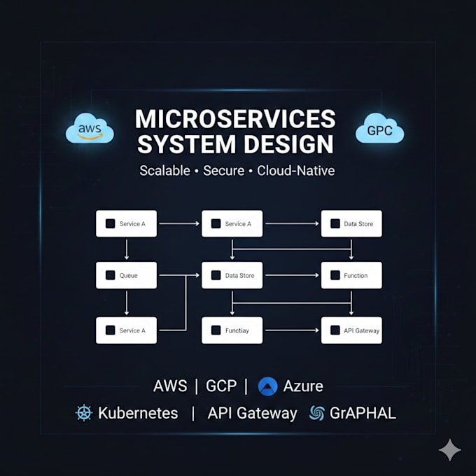Image resolution: width=476 pixels, height=476 pixels.
Task: Click the AWS text in the bottom row
Action: (170, 386)
